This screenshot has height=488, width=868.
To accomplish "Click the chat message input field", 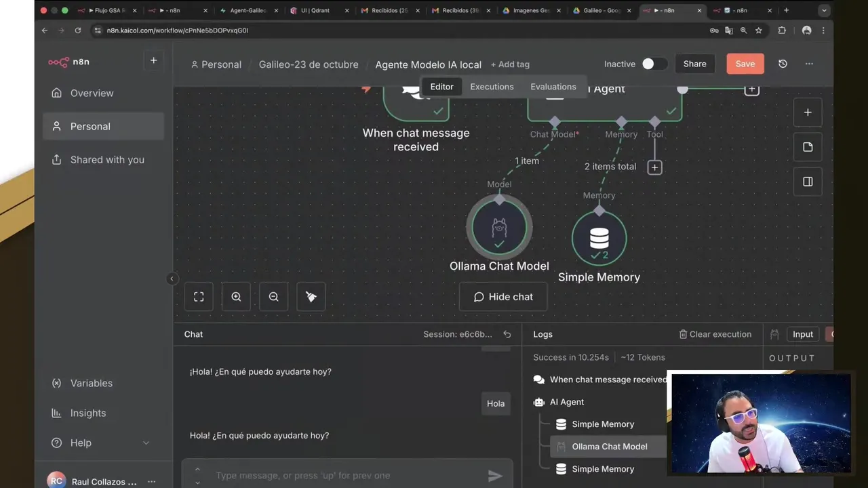I will point(347,475).
